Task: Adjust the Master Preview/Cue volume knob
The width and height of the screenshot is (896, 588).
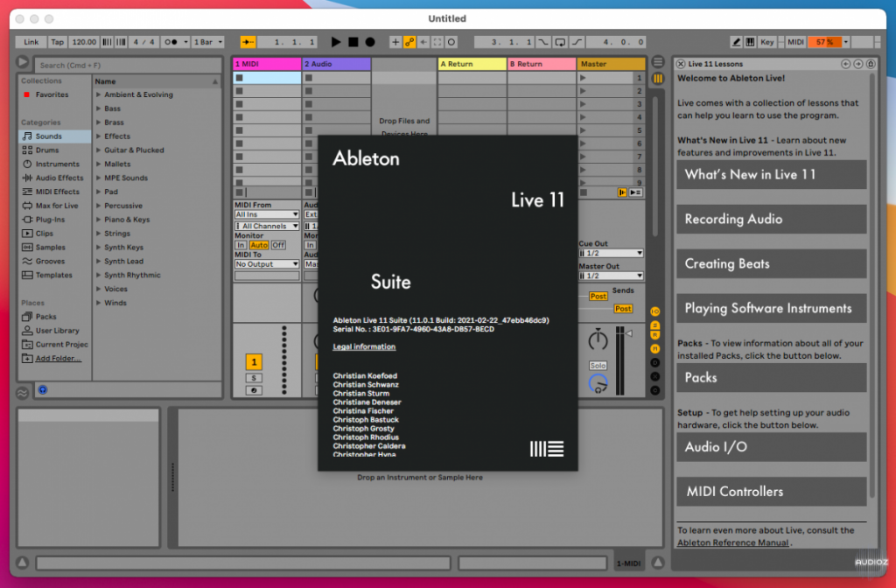Action: coord(598,385)
